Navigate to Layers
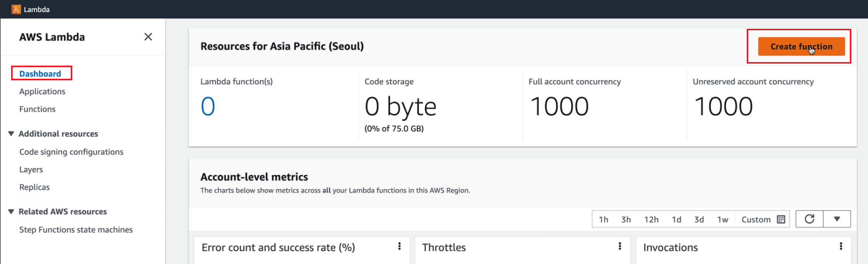Image resolution: width=868 pixels, height=264 pixels. [31, 170]
